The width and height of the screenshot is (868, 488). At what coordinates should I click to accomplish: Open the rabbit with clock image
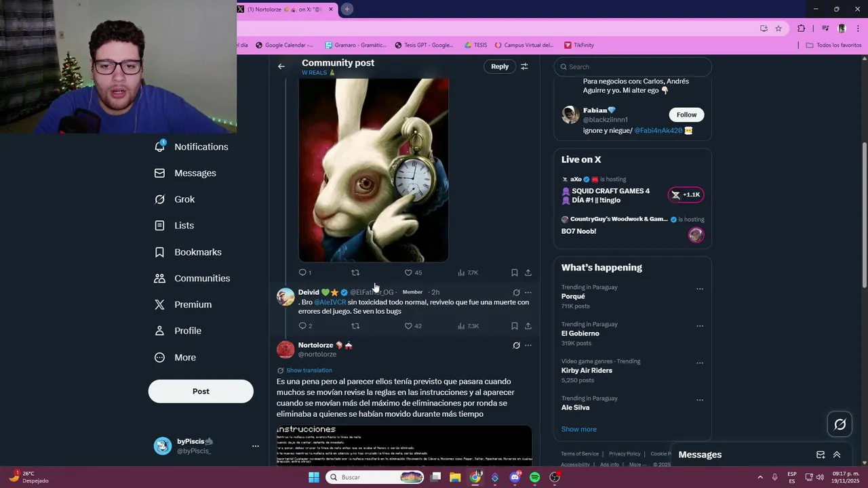tap(374, 169)
